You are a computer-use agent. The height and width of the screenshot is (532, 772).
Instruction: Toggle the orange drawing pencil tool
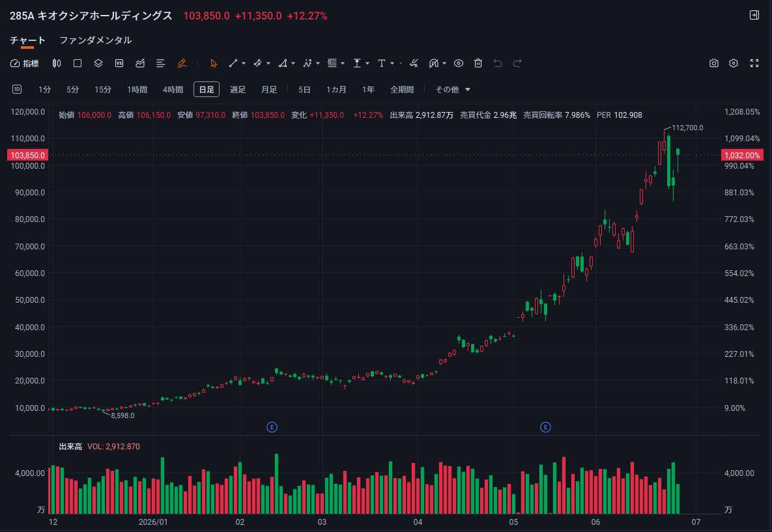[182, 63]
